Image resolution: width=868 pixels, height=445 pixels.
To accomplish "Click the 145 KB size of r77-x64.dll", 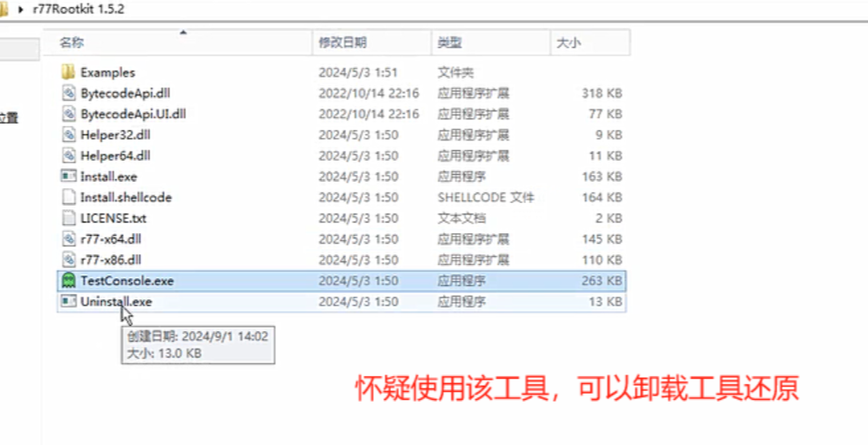I will point(602,239).
